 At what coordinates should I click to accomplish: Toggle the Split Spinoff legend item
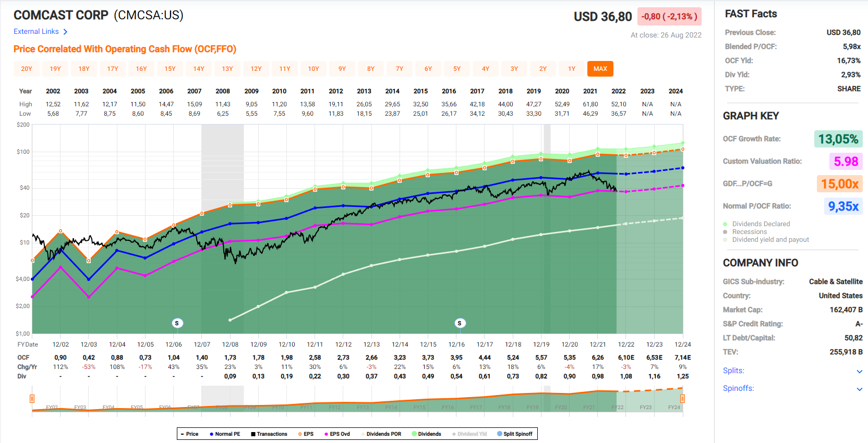coord(515,434)
